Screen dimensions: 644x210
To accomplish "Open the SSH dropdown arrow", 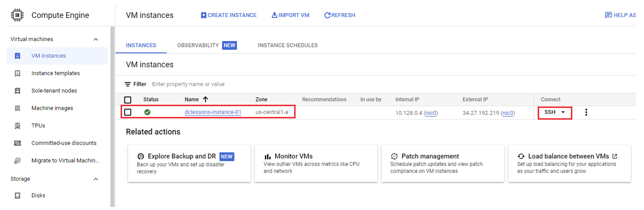I will (563, 112).
